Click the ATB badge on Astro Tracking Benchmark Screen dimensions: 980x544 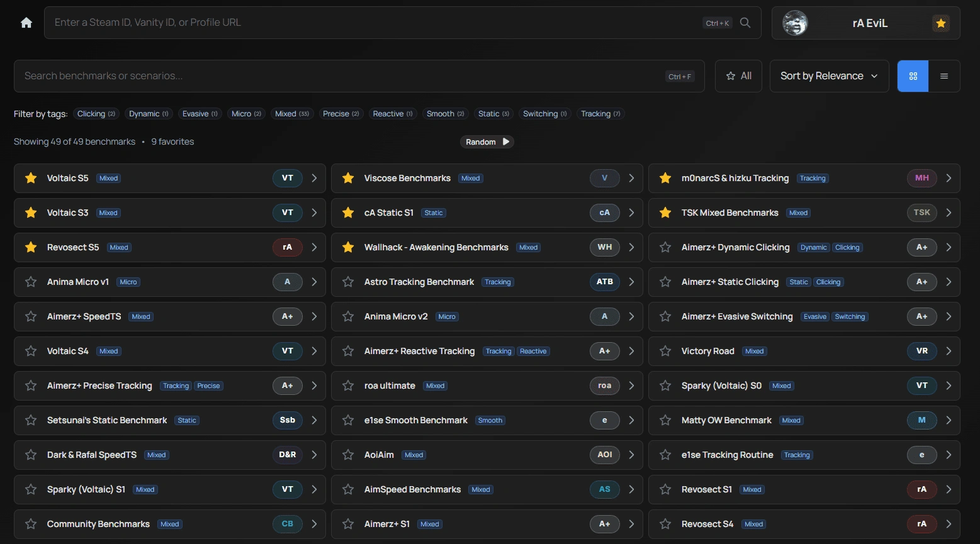pos(604,282)
